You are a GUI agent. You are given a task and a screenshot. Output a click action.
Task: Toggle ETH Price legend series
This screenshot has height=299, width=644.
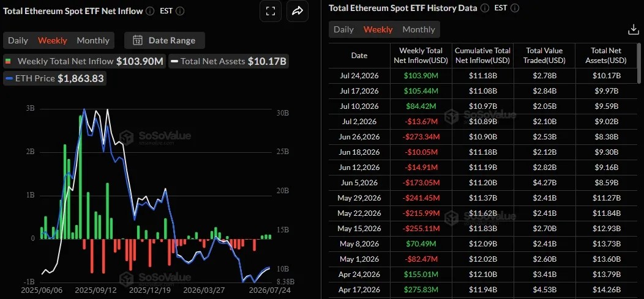55,78
